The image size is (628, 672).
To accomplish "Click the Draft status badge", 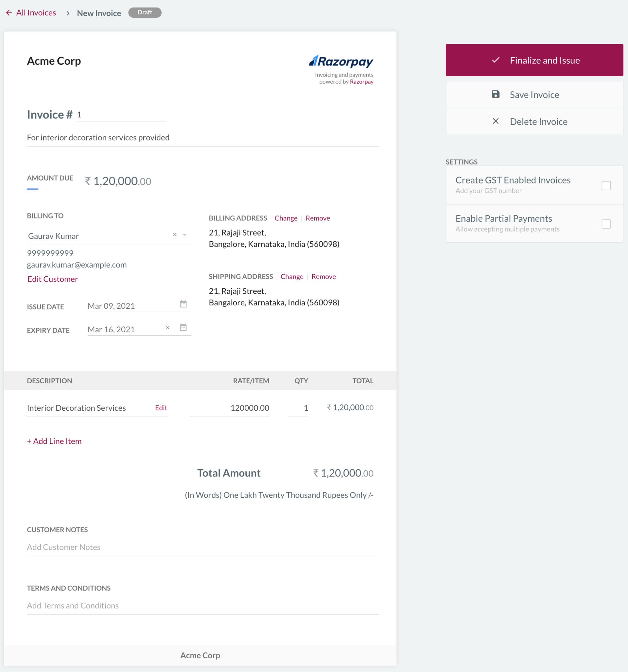I will tap(145, 12).
